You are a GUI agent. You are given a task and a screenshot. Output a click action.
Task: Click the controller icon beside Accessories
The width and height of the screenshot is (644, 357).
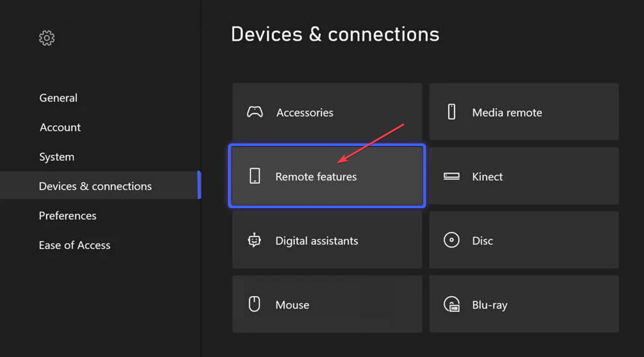pos(255,112)
